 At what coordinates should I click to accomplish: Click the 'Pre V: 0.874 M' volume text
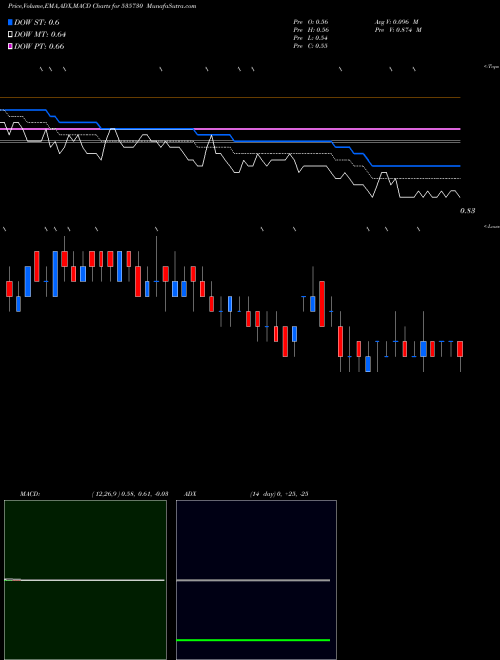(x=398, y=30)
